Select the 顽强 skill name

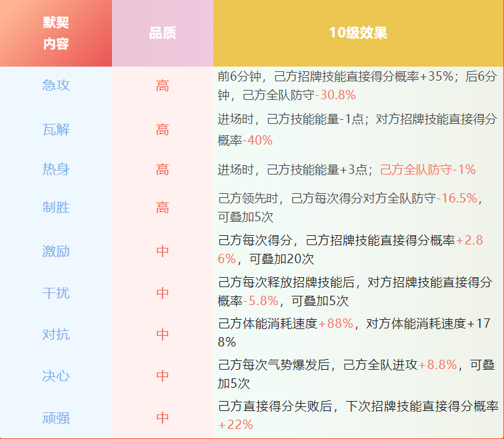56,418
